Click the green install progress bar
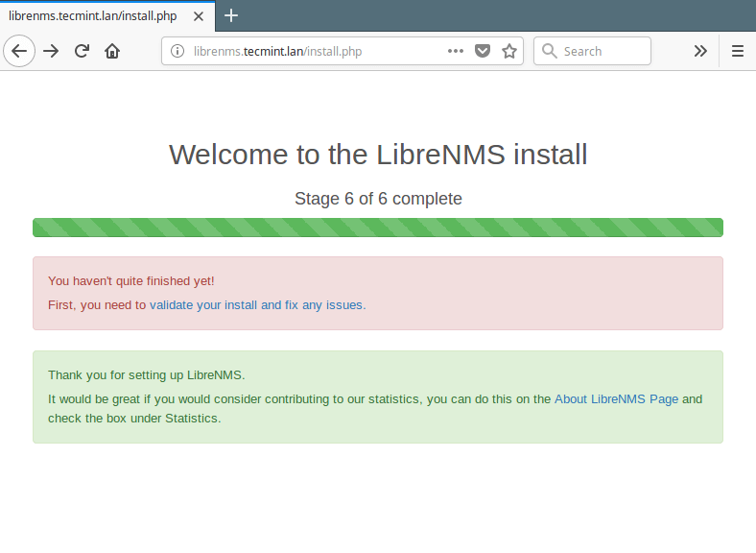This screenshot has height=553, width=756. (378, 228)
